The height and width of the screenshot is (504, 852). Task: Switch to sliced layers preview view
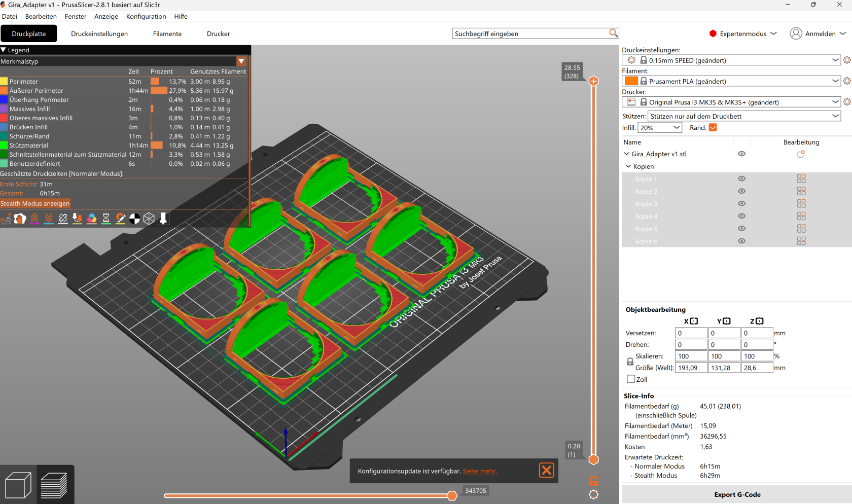click(x=54, y=485)
